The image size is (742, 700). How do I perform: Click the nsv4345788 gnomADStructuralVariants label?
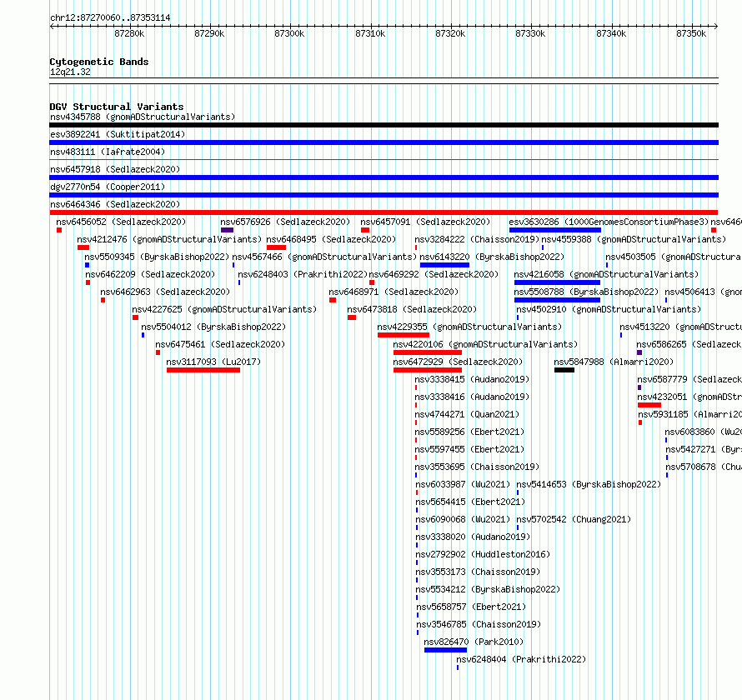click(143, 117)
